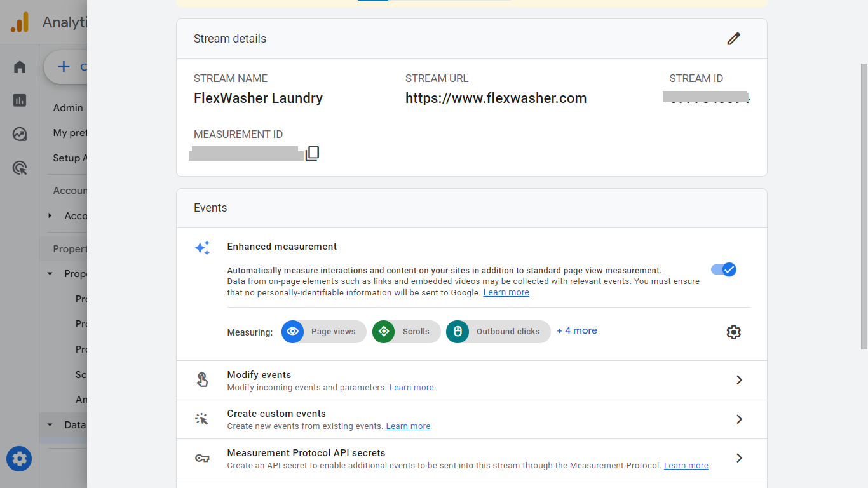
Task: Click the MEASUREMENT ID label
Action: (238, 134)
